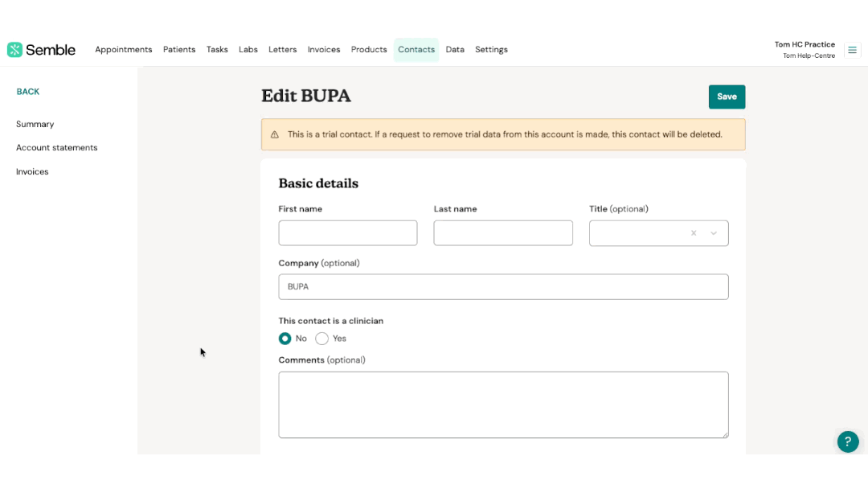868x489 pixels.
Task: Click the Semble logo icon
Action: tap(14, 50)
